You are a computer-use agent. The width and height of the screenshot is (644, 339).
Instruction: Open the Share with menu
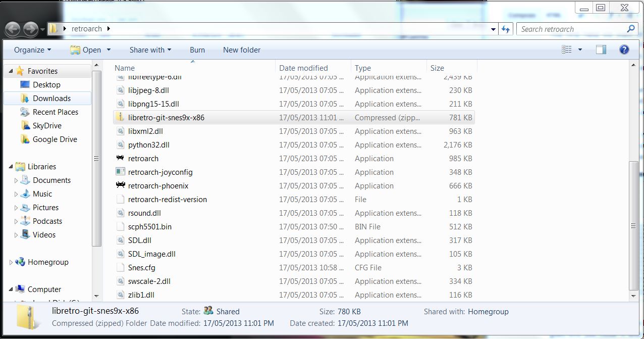click(x=150, y=50)
